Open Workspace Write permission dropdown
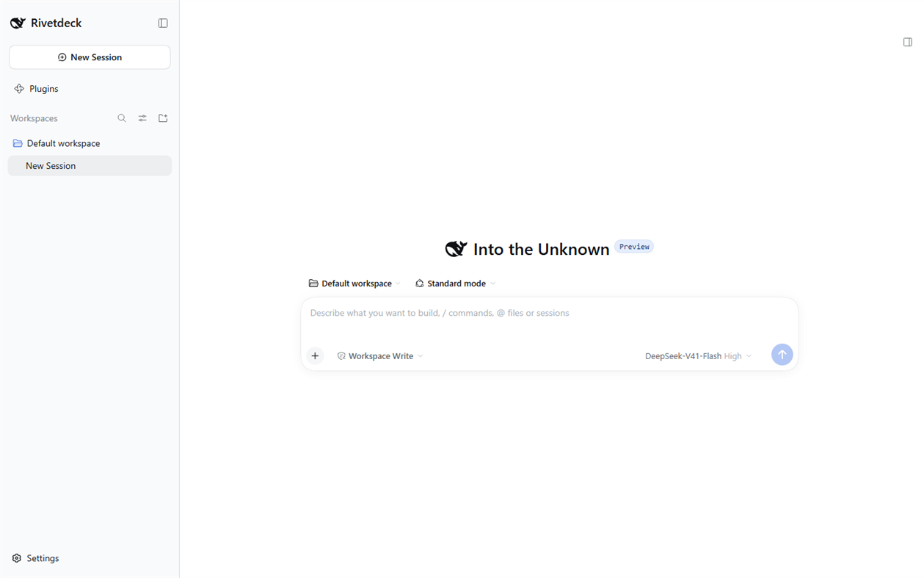This screenshot has width=924, height=578. tap(380, 356)
